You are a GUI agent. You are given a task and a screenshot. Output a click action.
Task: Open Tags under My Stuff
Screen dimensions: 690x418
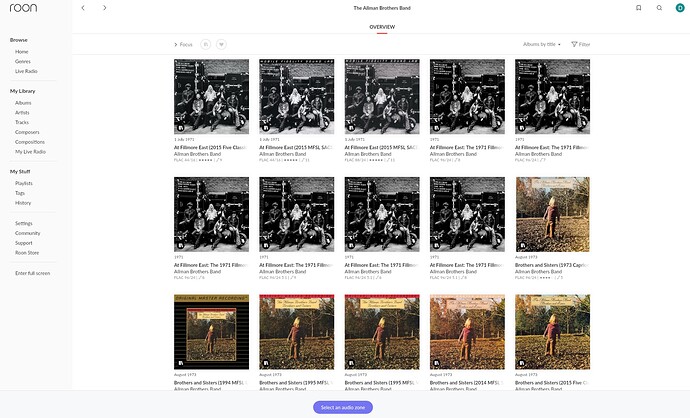pos(20,193)
